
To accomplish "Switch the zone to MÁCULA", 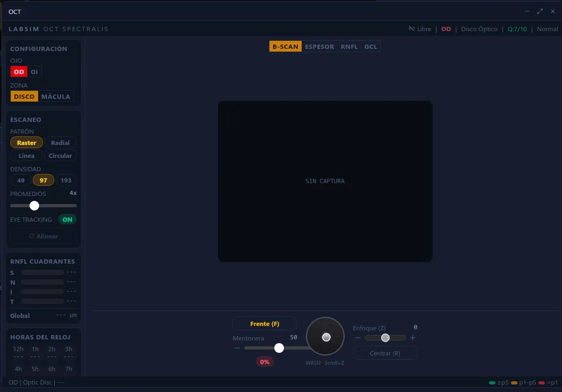I will (x=55, y=97).
